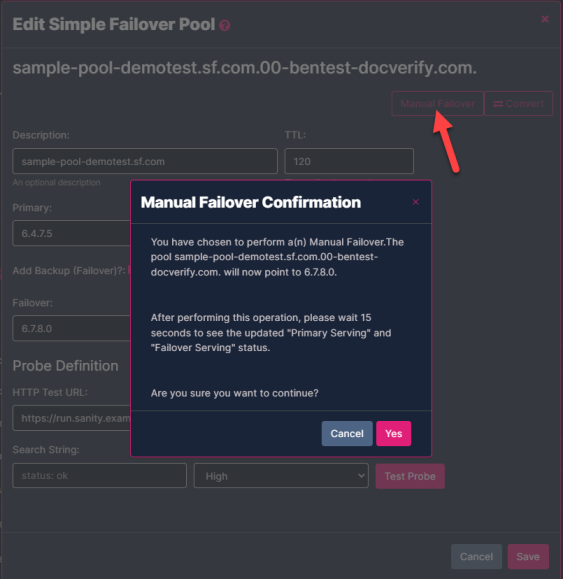Focus the Description field containing sample-pool-demotest.sf.com
The width and height of the screenshot is (563, 580).
[x=145, y=161]
